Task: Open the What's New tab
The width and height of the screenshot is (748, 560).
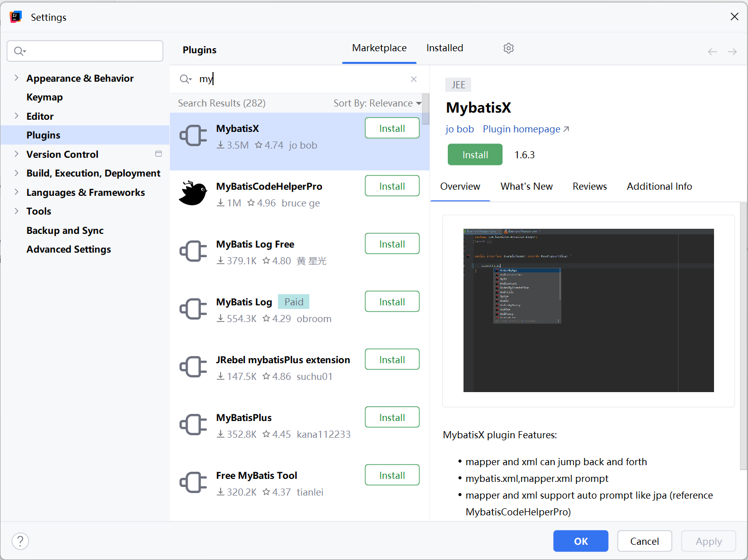Action: [x=526, y=186]
